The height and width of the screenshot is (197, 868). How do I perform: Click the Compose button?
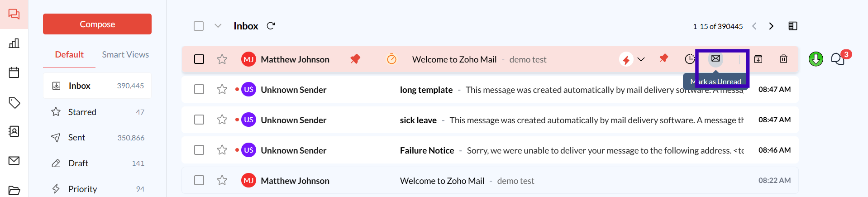tap(97, 24)
